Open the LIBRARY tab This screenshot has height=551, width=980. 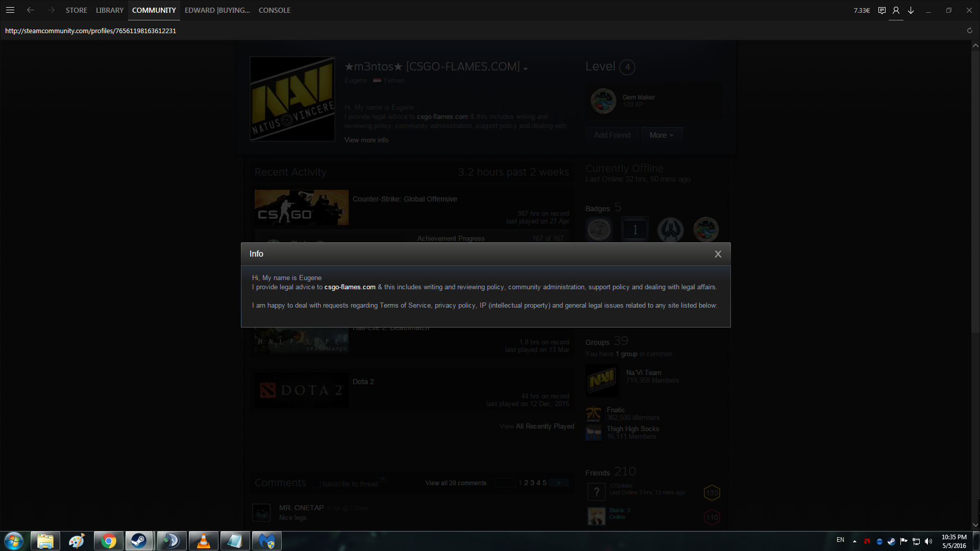tap(110, 10)
